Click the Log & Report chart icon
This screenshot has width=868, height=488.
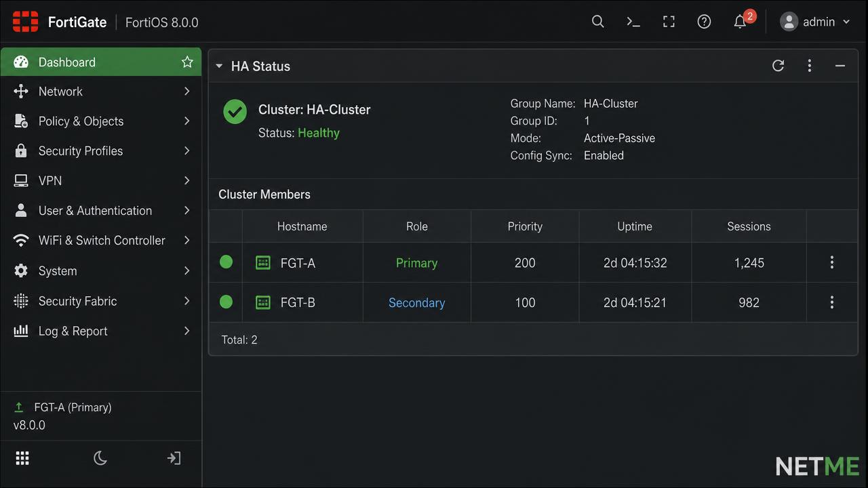pyautogui.click(x=21, y=331)
